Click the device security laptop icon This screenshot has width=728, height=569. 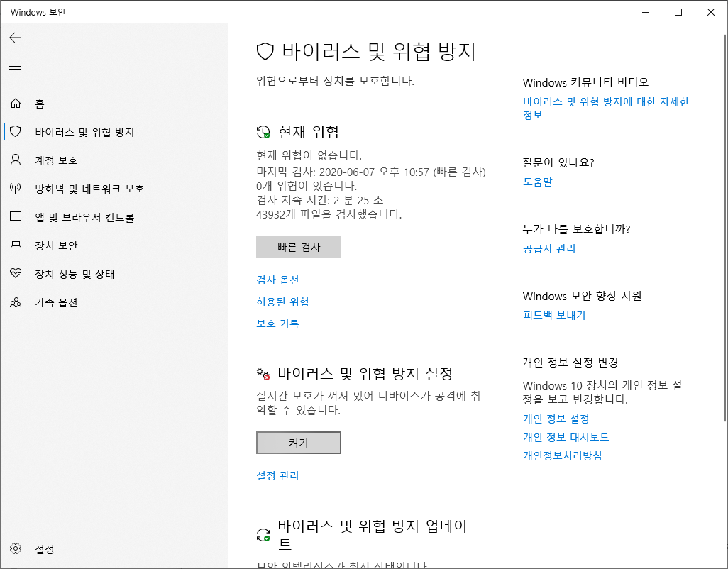[x=16, y=245]
